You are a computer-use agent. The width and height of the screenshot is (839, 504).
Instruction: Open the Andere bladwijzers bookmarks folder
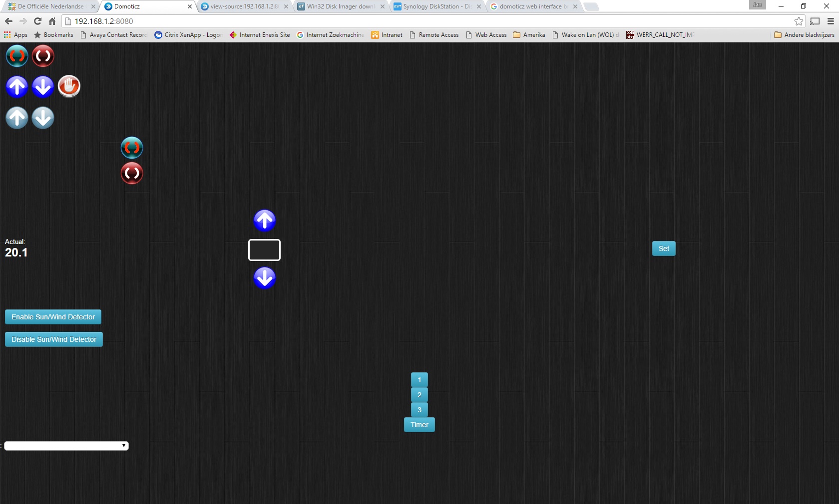[804, 35]
